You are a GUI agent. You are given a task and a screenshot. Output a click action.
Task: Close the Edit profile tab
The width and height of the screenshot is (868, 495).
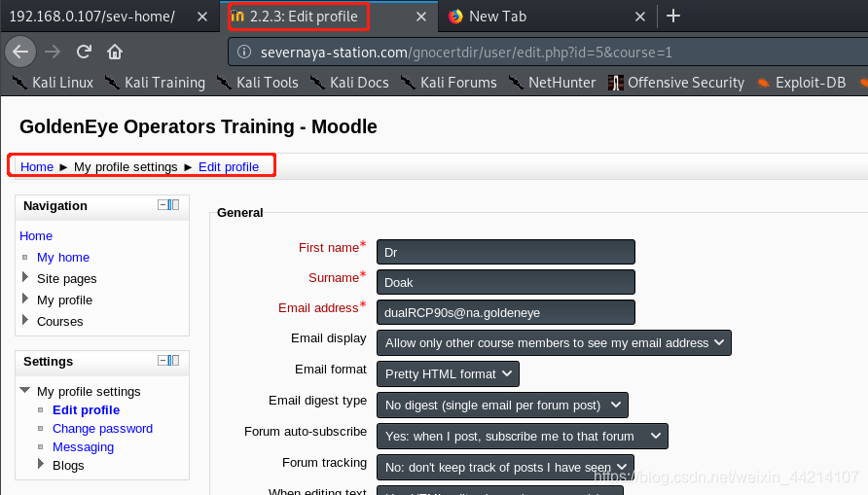(x=421, y=17)
